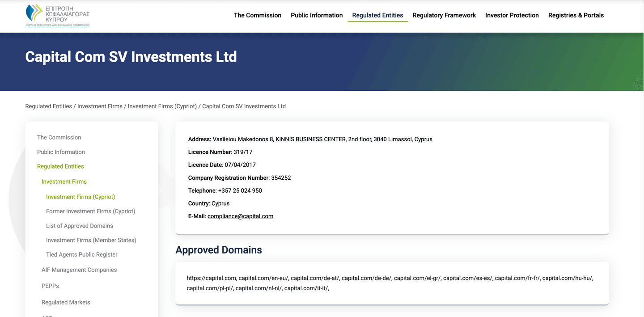Open Investment Firms (Member States) sidebar item
Screen dimensions: 644x317
click(91, 240)
